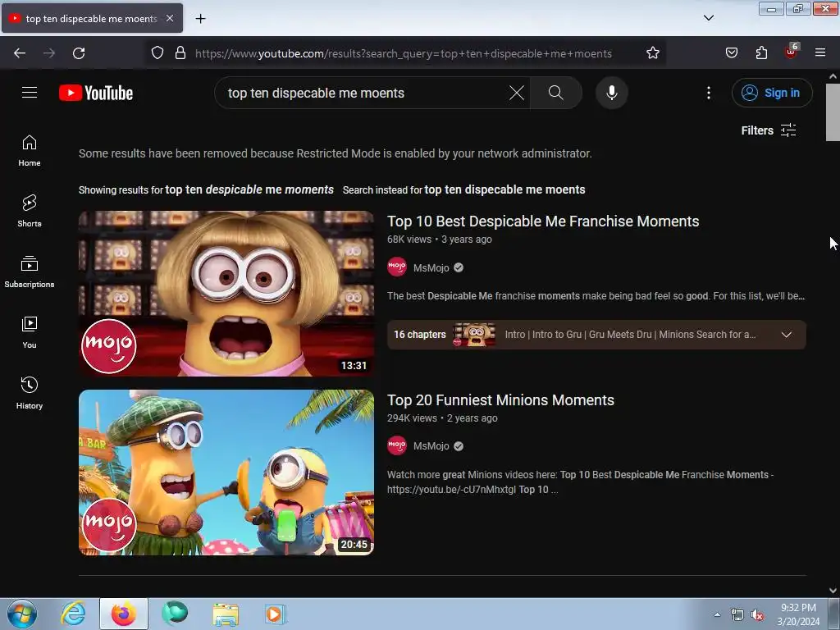This screenshot has height=630, width=840.
Task: Open a new browser tab
Action: (x=200, y=19)
